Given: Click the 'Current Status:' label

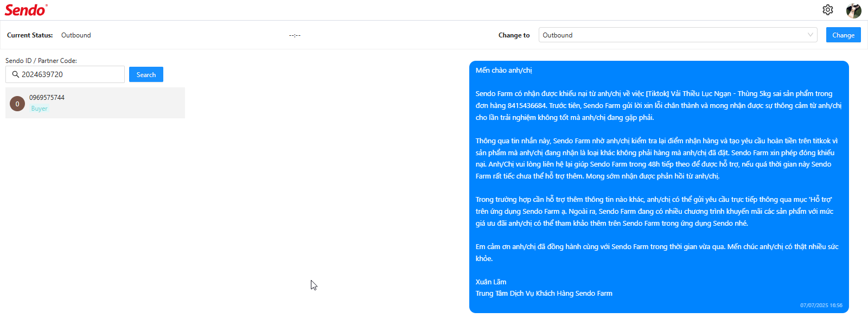Looking at the screenshot, I should (30, 35).
